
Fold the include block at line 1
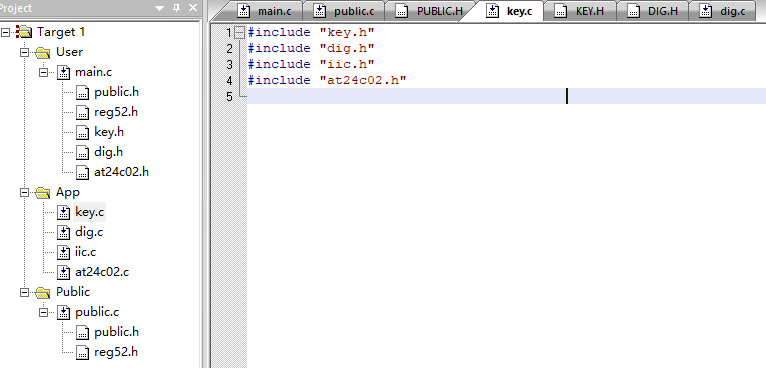[239, 33]
